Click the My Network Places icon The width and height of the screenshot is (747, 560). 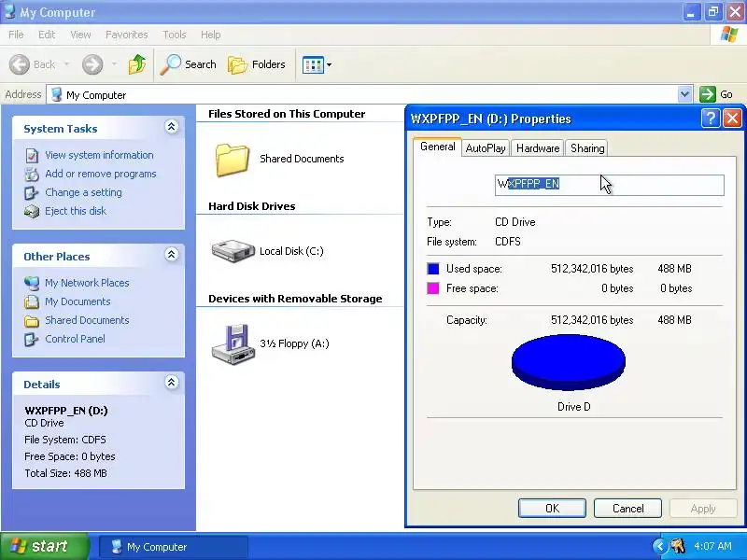(x=32, y=283)
